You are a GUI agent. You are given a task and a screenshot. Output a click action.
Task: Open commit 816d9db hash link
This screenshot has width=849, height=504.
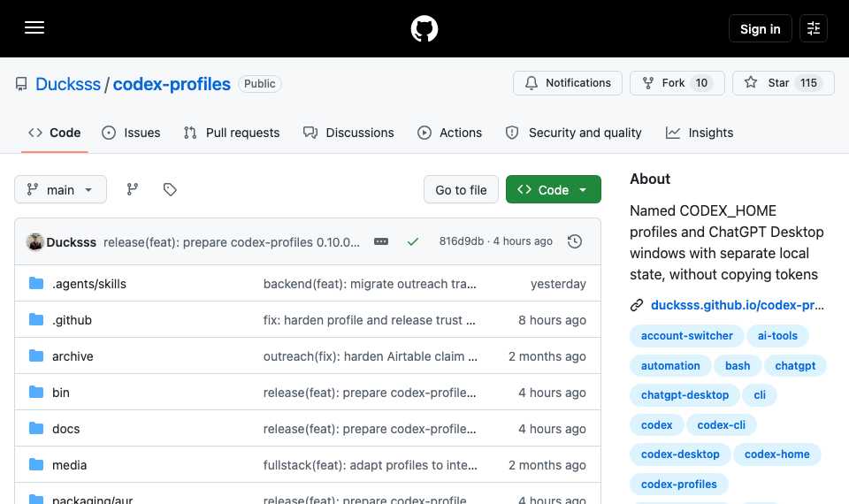coord(462,241)
